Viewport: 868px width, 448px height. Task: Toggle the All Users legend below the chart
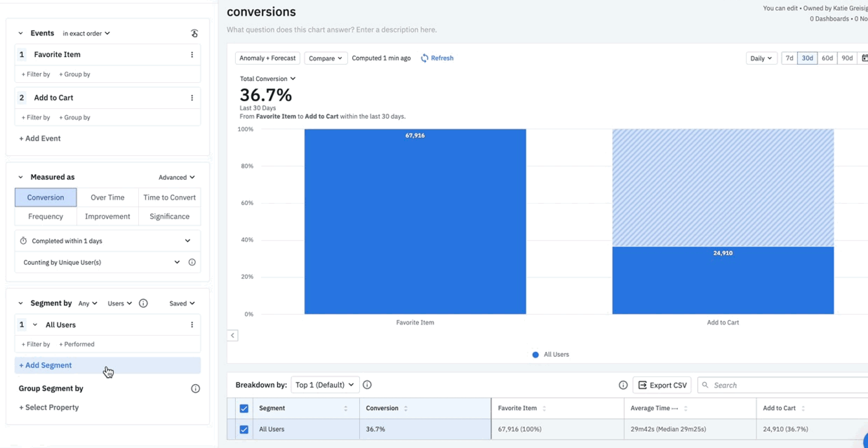click(x=550, y=355)
